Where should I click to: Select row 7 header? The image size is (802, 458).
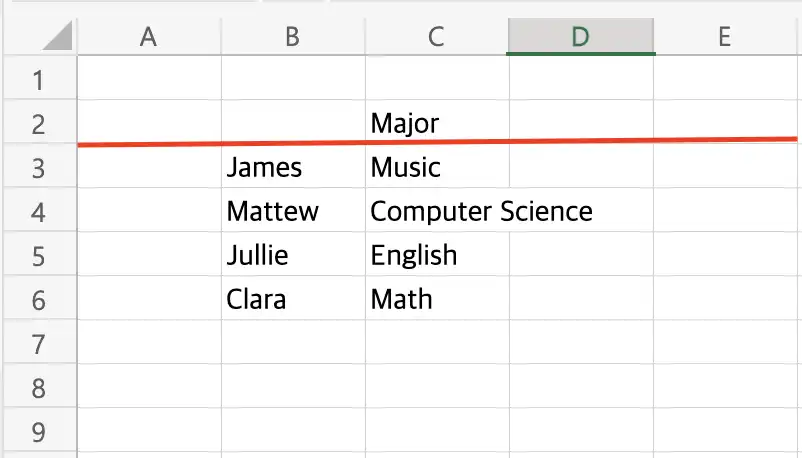coord(39,342)
